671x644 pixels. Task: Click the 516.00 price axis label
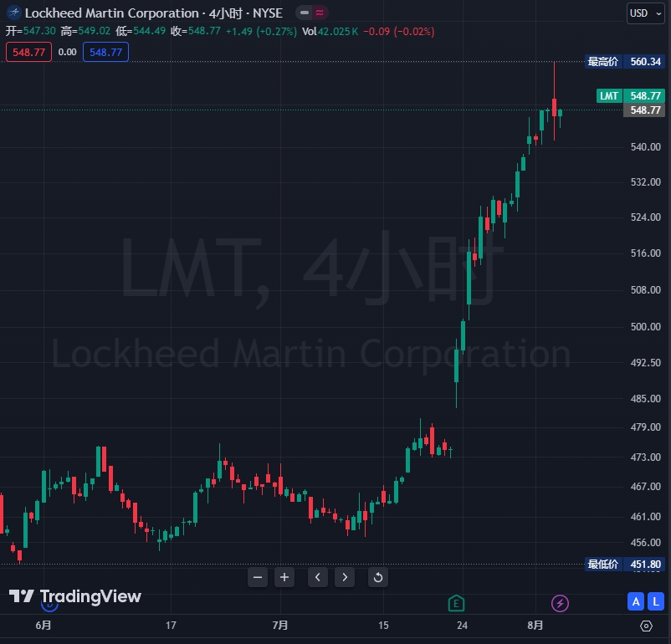click(x=645, y=253)
